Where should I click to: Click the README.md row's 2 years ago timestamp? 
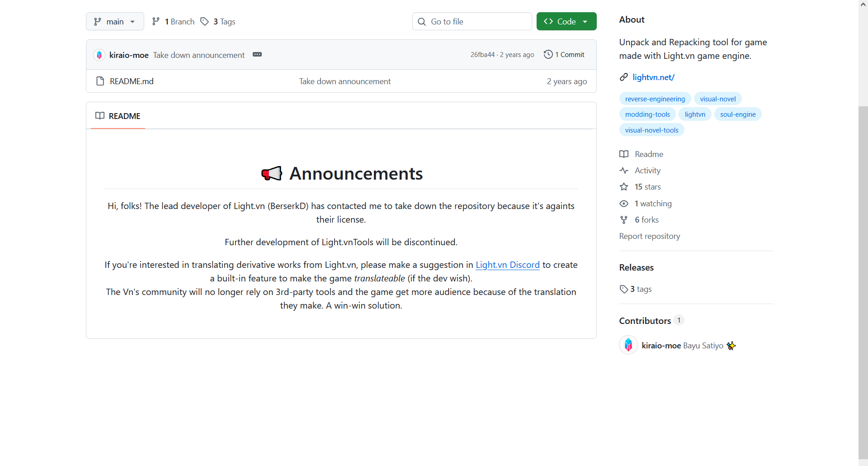pos(567,81)
